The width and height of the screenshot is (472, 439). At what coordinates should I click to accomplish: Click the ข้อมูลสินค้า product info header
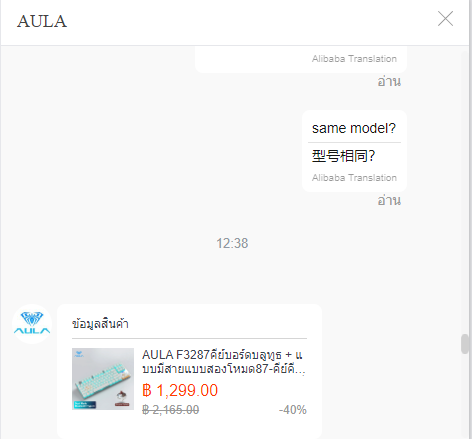[100, 324]
